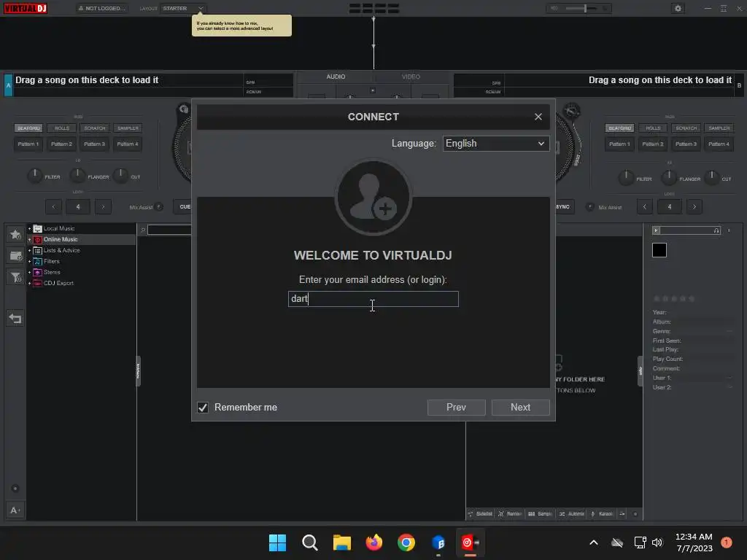This screenshot has width=747, height=560.
Task: Click the Sidelist icon in bottom toolbar
Action: (x=471, y=514)
